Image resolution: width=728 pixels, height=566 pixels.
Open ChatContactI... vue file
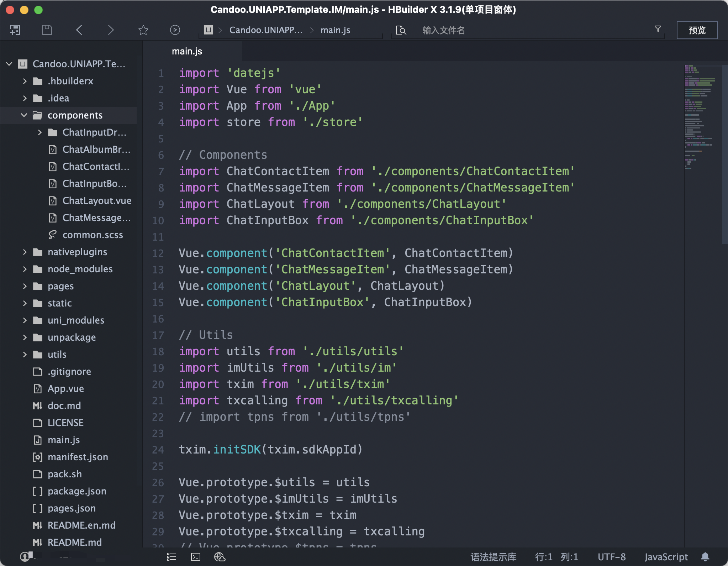click(96, 167)
